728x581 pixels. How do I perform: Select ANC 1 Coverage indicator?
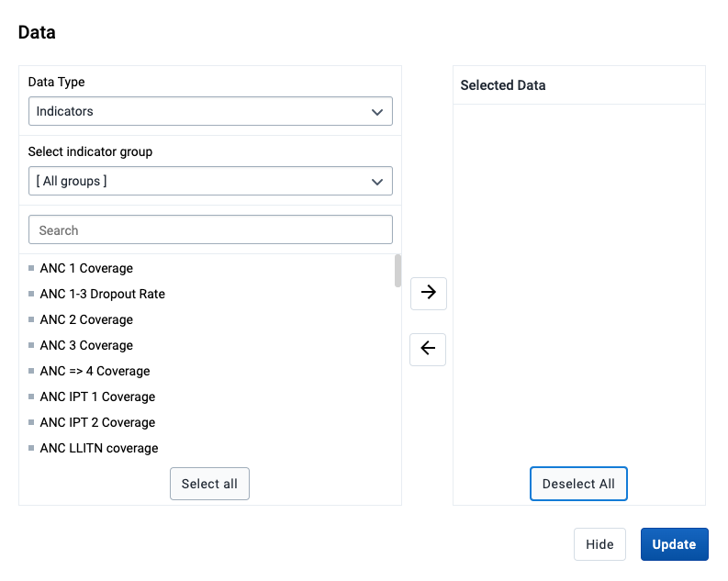pyautogui.click(x=86, y=268)
